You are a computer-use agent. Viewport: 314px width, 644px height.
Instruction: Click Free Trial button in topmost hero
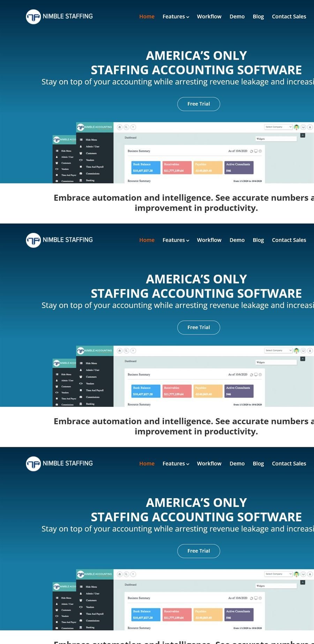pyautogui.click(x=199, y=104)
